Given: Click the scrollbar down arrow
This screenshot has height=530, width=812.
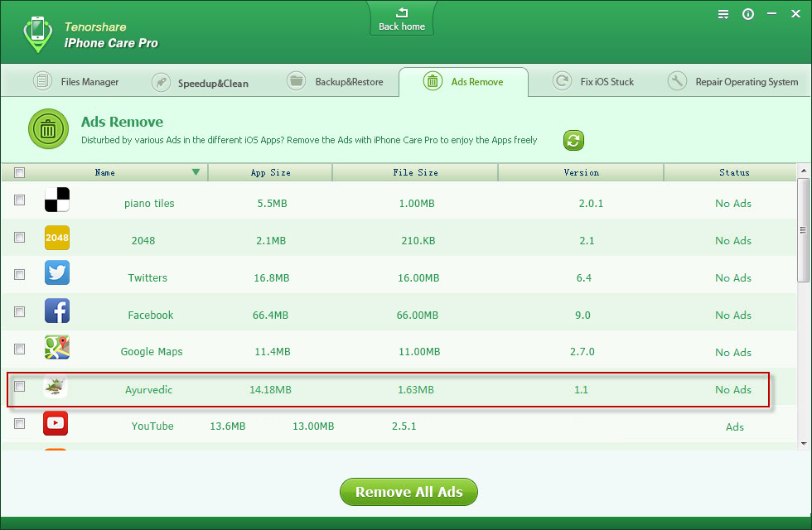Looking at the screenshot, I should [x=803, y=443].
